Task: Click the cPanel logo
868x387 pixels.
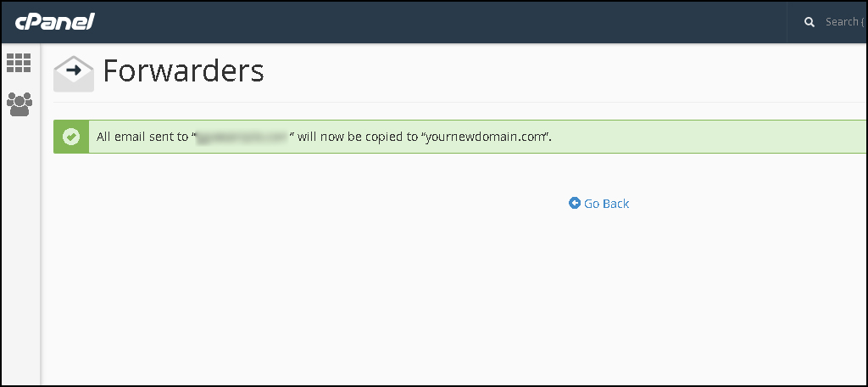Action: pos(54,21)
